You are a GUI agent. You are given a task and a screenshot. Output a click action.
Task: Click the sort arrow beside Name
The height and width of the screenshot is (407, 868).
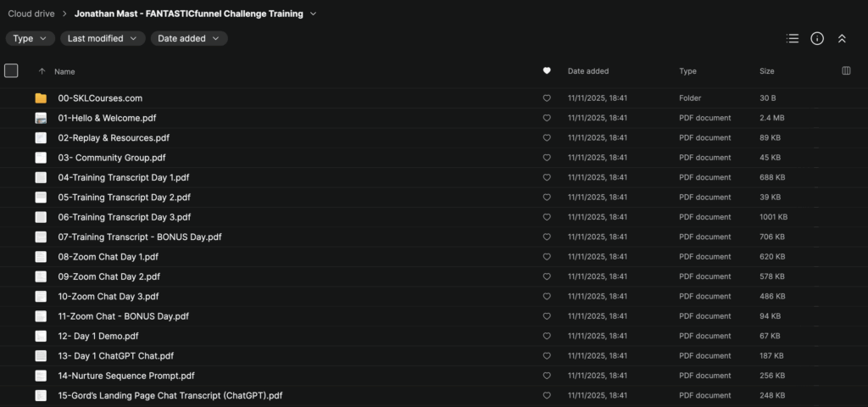(42, 71)
